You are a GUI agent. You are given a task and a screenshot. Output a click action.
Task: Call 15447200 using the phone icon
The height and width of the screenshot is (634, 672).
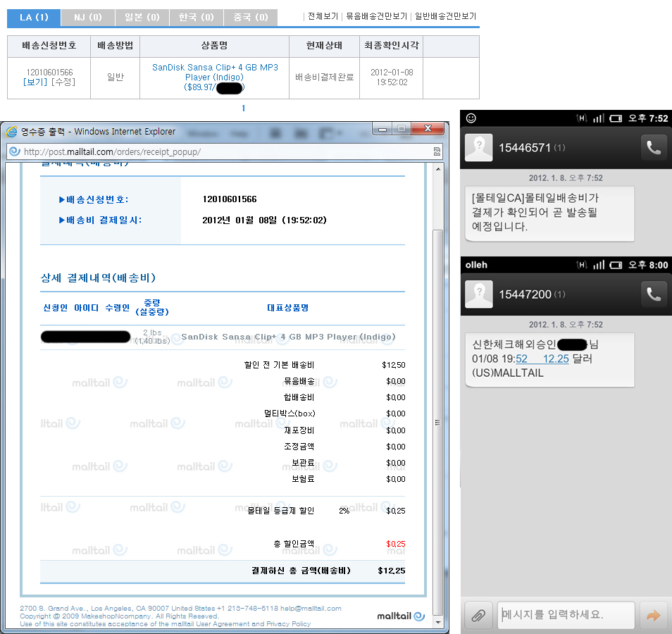coord(654,294)
